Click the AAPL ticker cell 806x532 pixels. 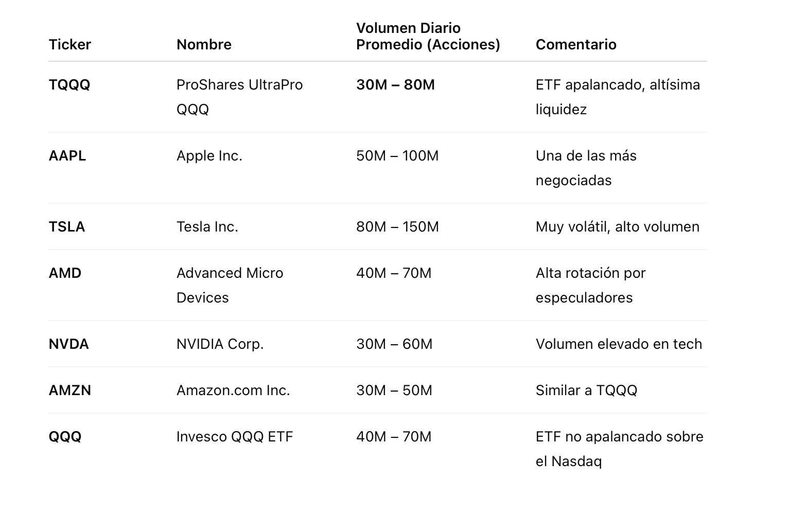coord(67,156)
